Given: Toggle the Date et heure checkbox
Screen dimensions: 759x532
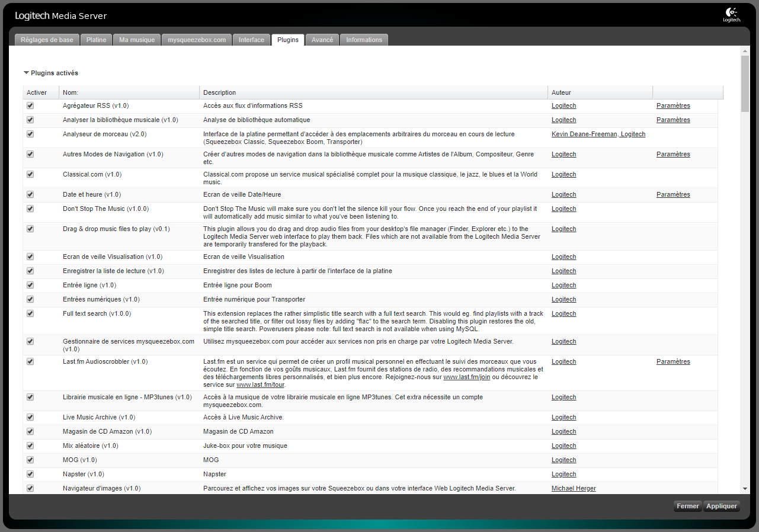Looking at the screenshot, I should click(30, 194).
